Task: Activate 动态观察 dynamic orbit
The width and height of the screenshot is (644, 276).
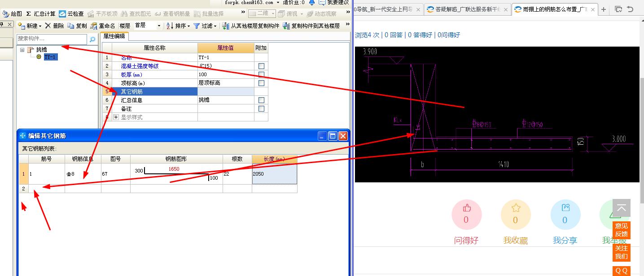Action: (321, 14)
